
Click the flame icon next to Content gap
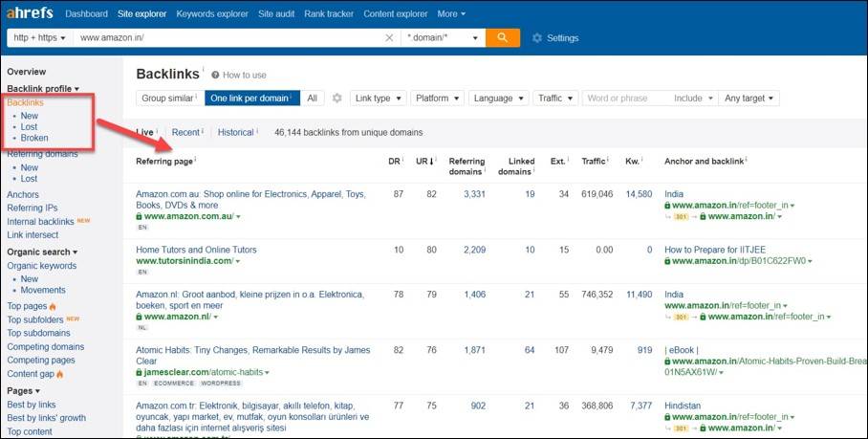point(60,374)
